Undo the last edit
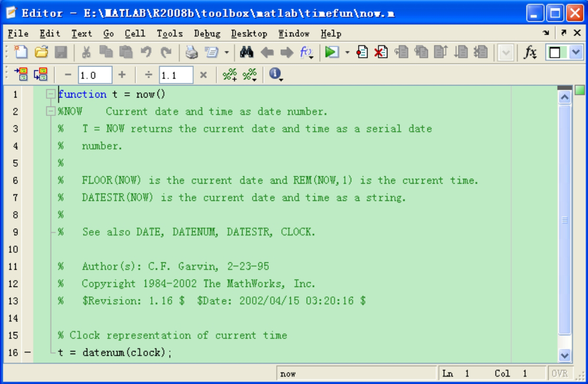This screenshot has width=588, height=384. tap(146, 52)
